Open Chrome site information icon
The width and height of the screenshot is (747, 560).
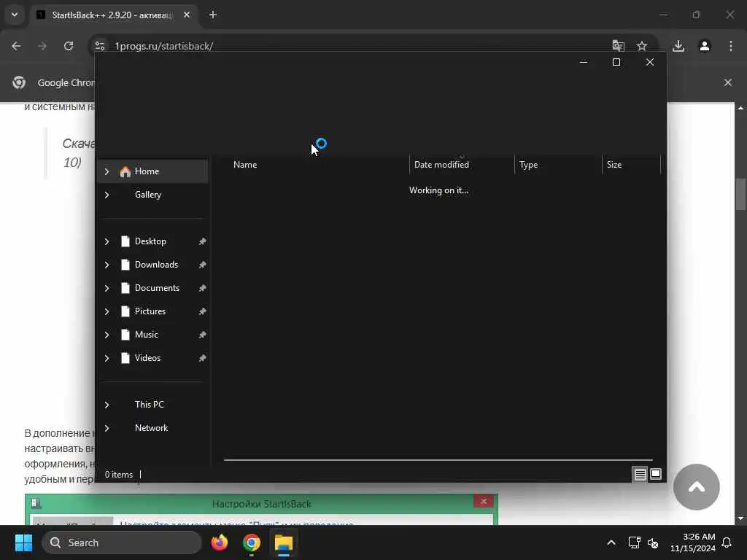coord(99,46)
